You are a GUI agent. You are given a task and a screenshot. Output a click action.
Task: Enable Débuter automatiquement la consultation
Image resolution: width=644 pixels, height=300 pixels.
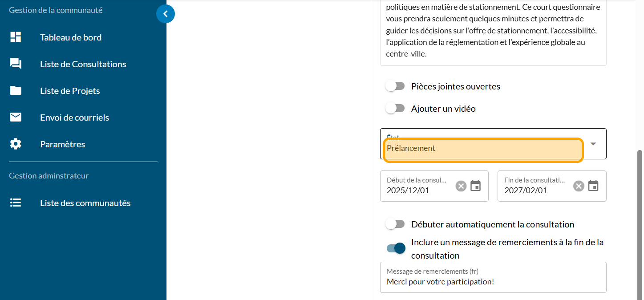pyautogui.click(x=395, y=224)
